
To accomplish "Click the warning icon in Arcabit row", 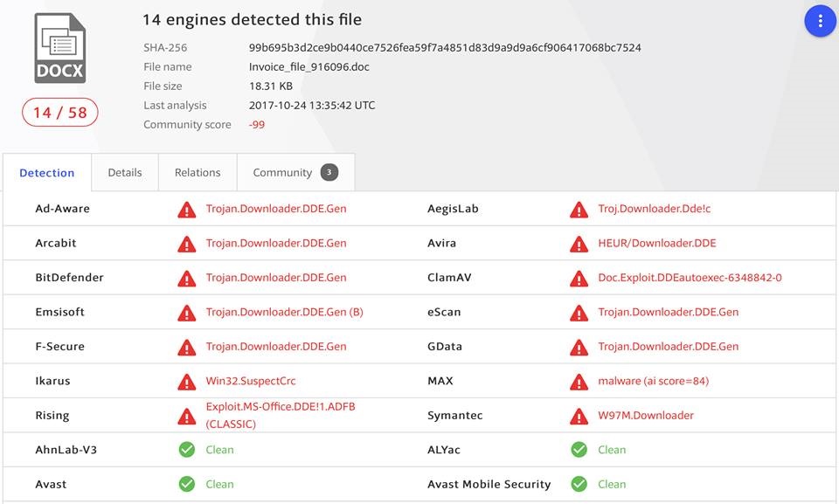I will (x=187, y=244).
